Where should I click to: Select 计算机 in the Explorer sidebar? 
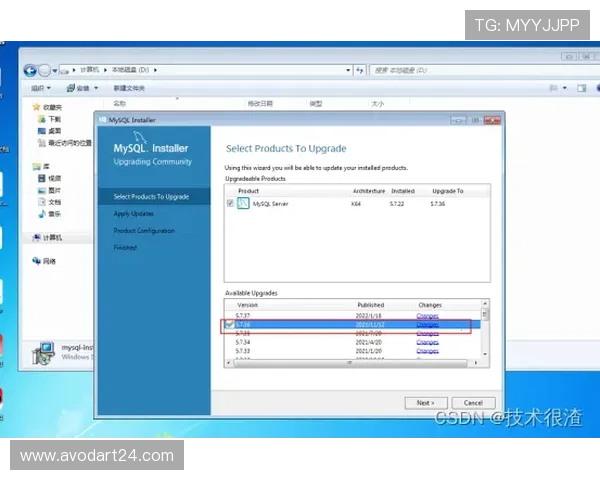(47, 238)
